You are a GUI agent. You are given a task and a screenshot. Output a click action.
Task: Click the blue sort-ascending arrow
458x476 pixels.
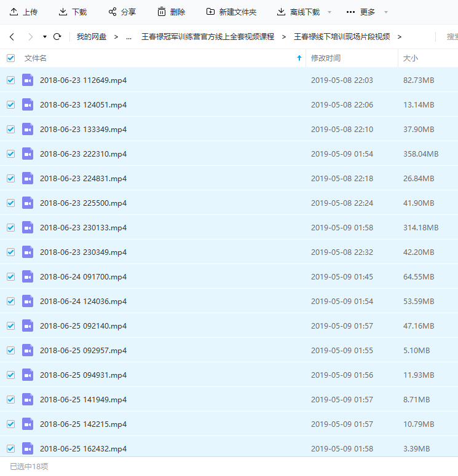(x=299, y=58)
